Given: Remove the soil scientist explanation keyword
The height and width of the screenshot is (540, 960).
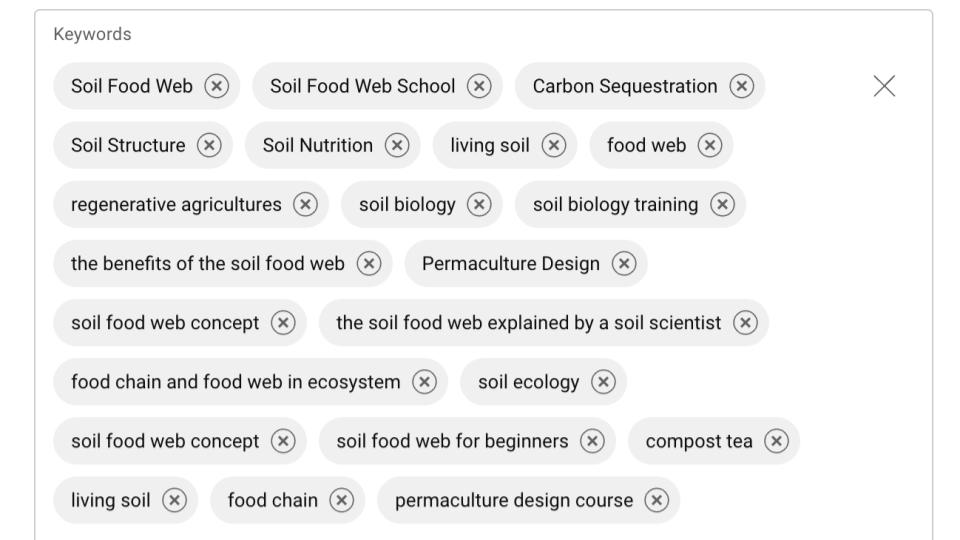Looking at the screenshot, I should tap(745, 323).
